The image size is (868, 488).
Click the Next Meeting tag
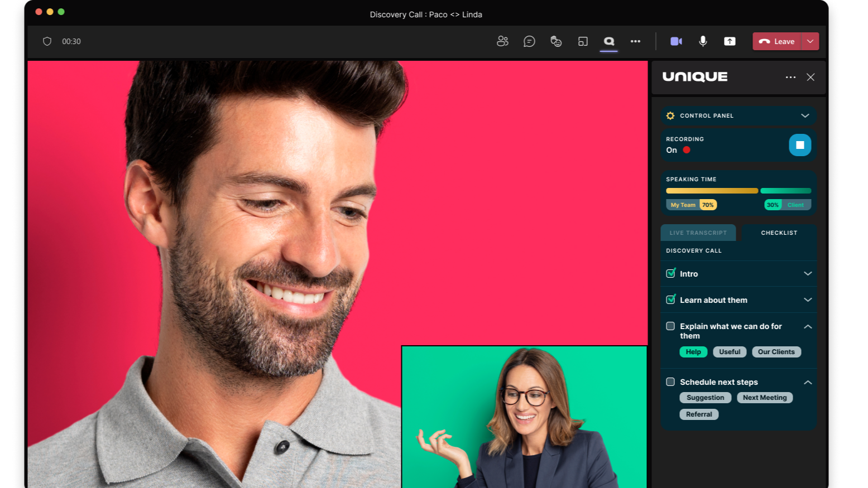765,398
